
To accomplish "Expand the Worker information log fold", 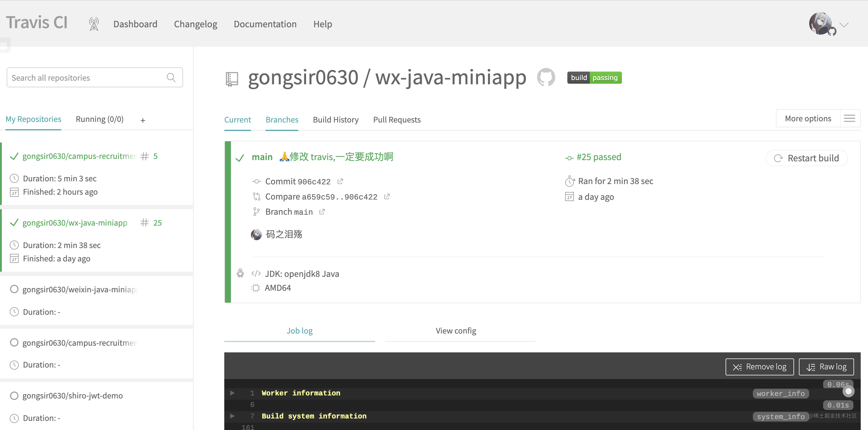I will (232, 393).
